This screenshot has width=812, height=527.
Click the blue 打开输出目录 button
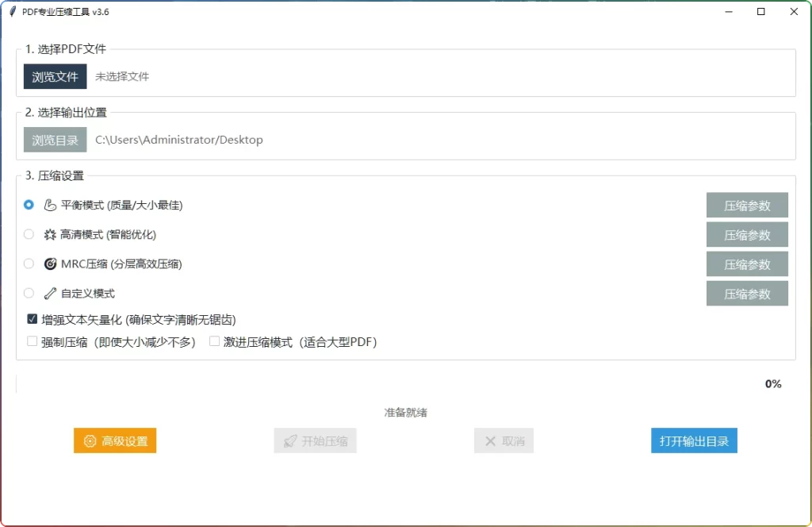[694, 441]
